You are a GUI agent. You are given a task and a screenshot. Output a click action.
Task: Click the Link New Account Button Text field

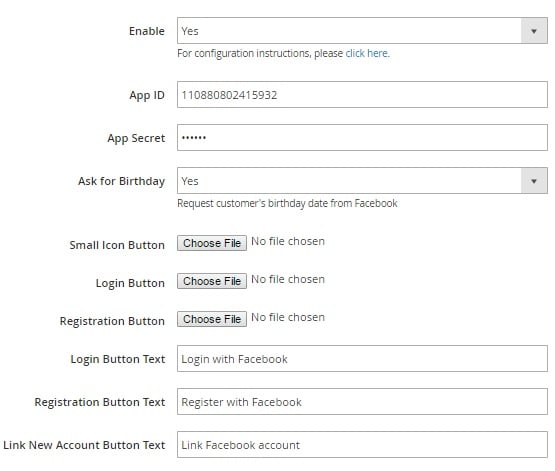362,444
